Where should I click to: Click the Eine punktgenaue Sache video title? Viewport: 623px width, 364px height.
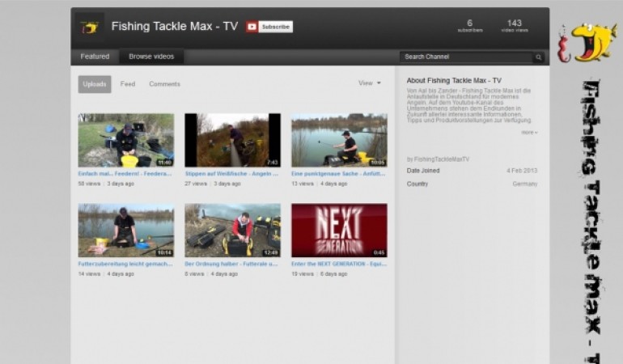click(x=338, y=173)
